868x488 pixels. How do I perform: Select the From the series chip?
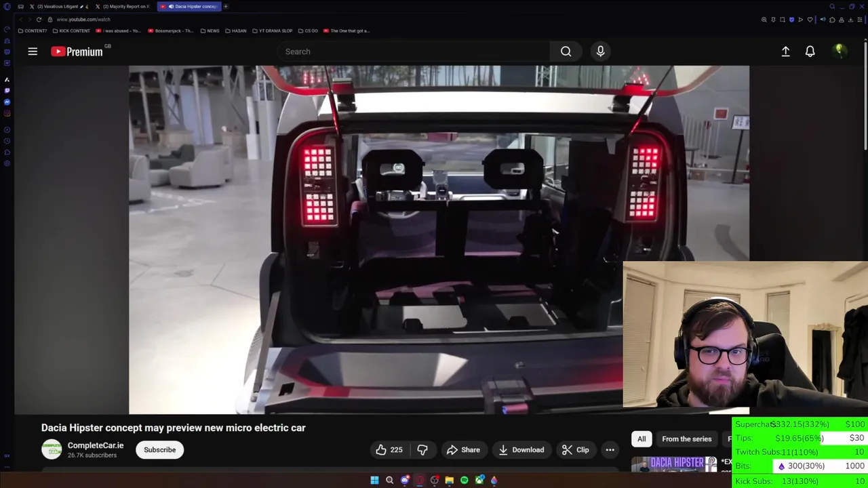(686, 439)
